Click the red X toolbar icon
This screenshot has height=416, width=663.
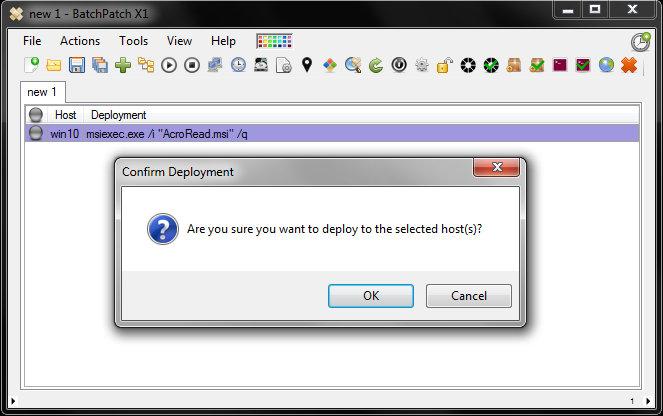click(x=629, y=65)
